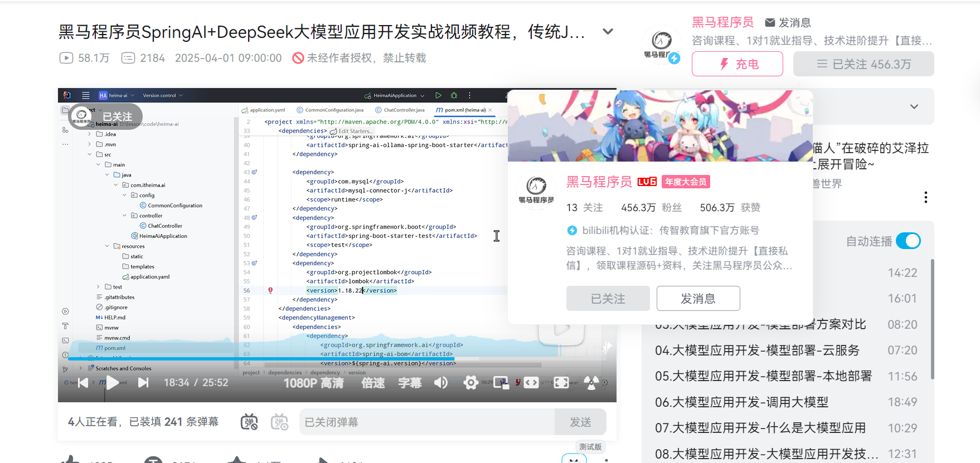The image size is (980, 463).
Task: Open the 13 关注 following count
Action: click(x=584, y=207)
